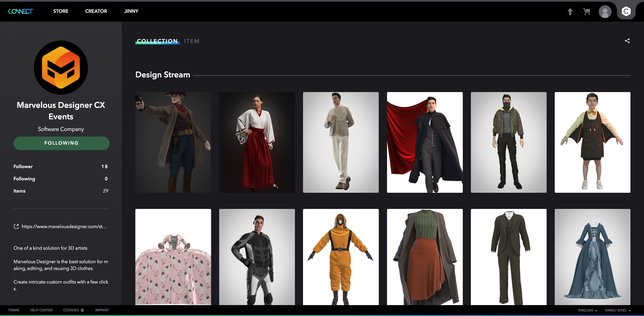Click the CONNECT logo in header
The width and height of the screenshot is (644, 316).
click(20, 11)
